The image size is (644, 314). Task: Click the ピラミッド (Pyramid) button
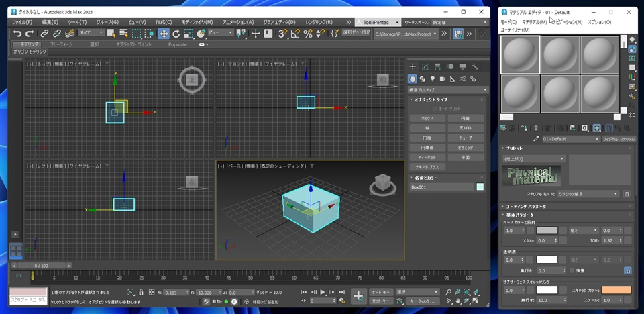click(x=466, y=148)
